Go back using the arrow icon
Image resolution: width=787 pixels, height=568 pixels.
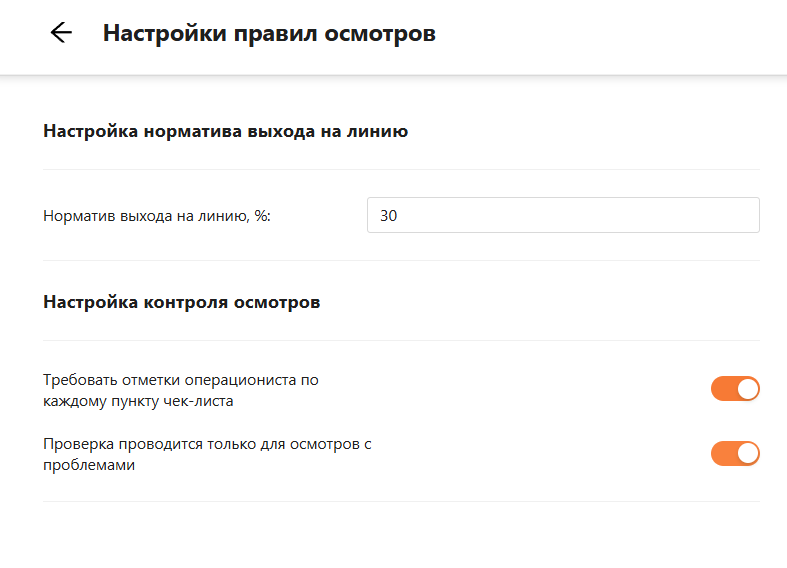pyautogui.click(x=61, y=33)
